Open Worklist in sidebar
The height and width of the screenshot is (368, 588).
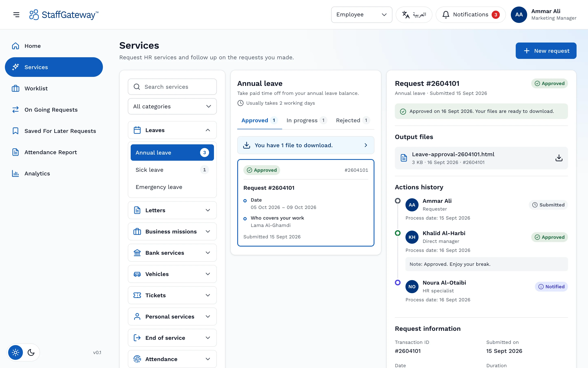(54, 88)
